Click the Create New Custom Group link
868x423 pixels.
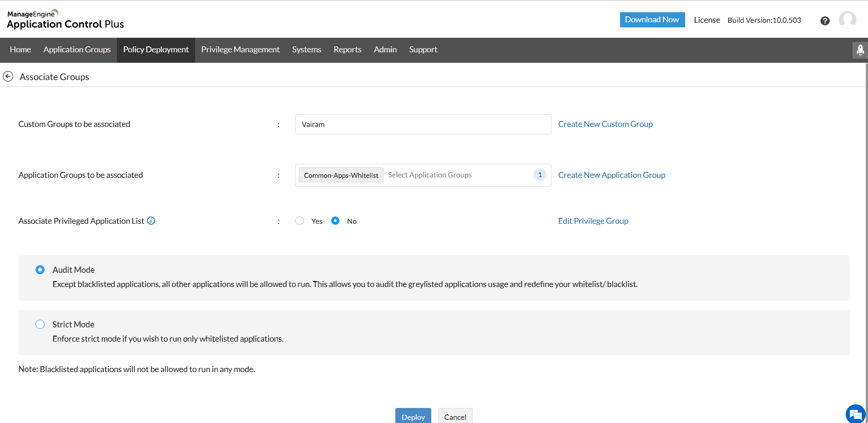605,124
